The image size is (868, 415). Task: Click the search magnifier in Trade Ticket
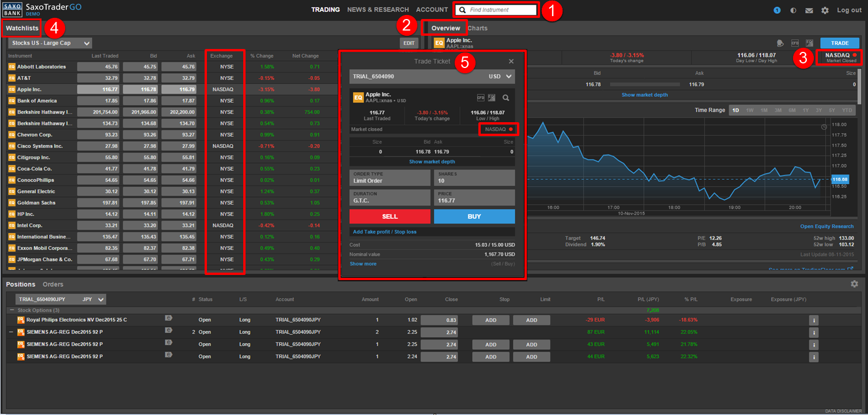click(506, 97)
